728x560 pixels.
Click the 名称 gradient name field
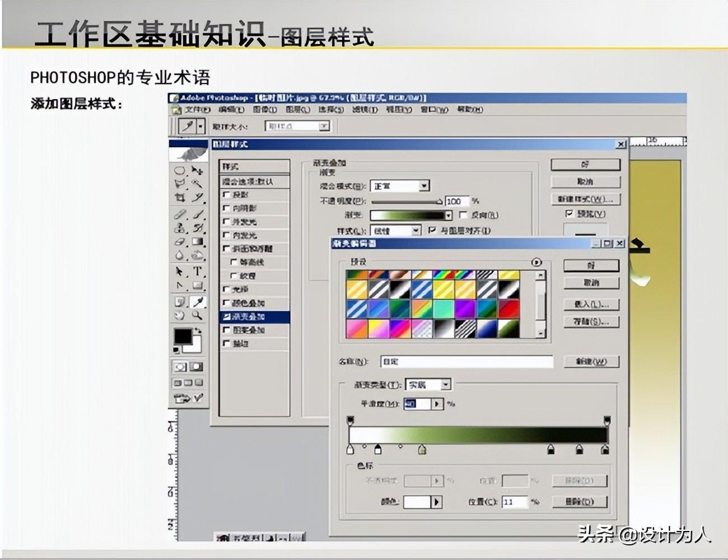coord(466,362)
